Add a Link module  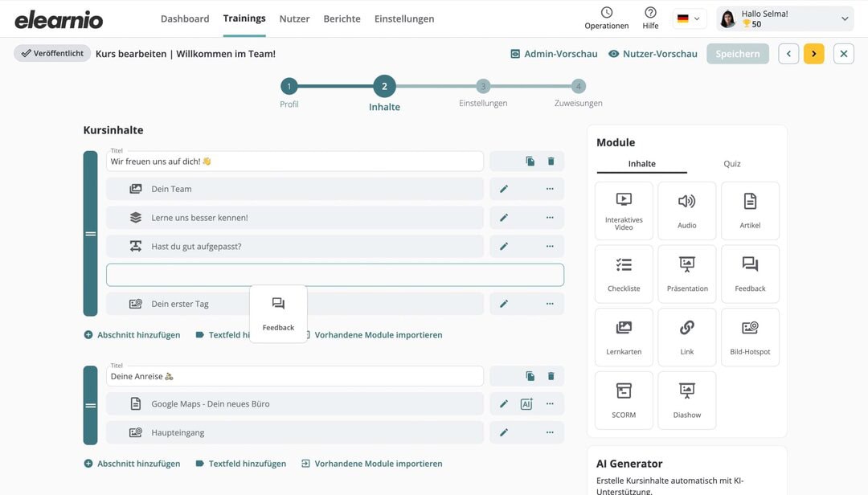pyautogui.click(x=687, y=337)
